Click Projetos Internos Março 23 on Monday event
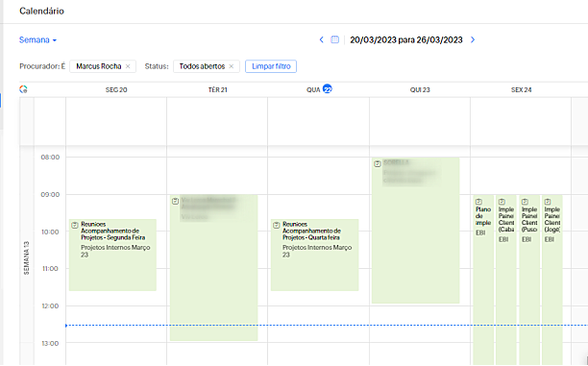588x366 pixels. [115, 251]
